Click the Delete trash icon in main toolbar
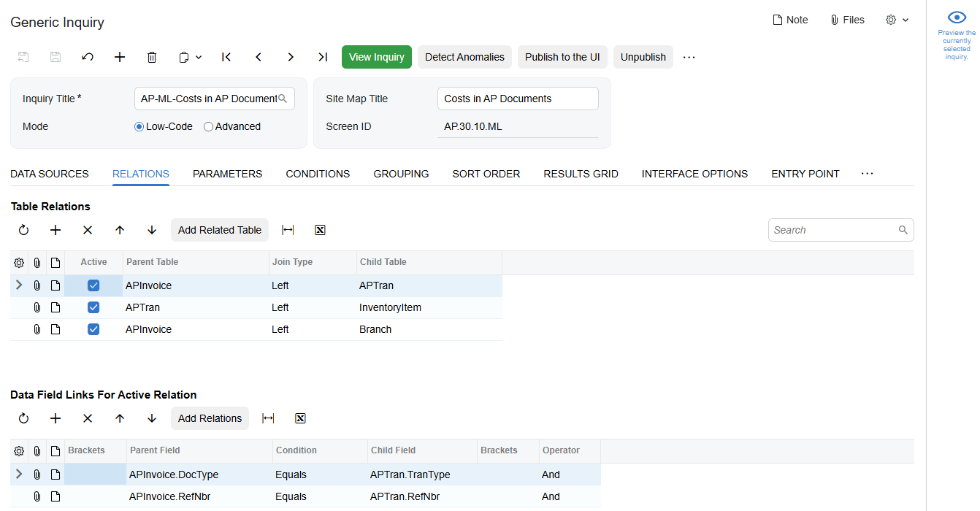The height and width of the screenshot is (511, 980). coord(152,57)
